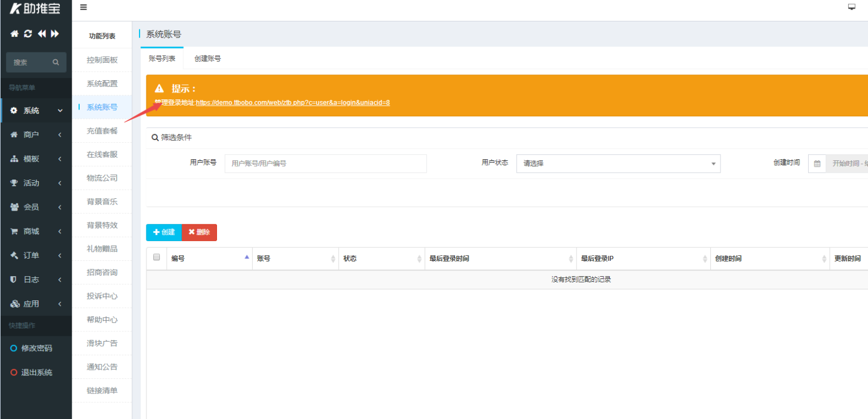
Task: Click the hamburger menu icon
Action: point(83,7)
